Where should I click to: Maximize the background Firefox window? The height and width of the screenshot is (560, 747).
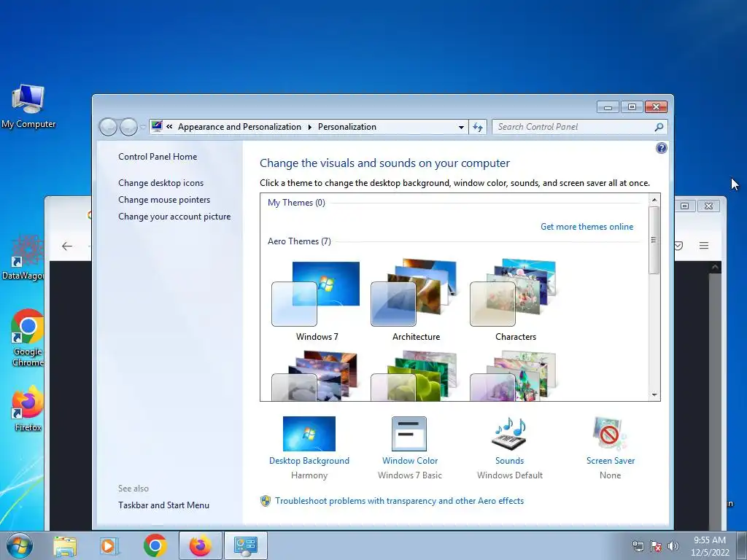684,206
